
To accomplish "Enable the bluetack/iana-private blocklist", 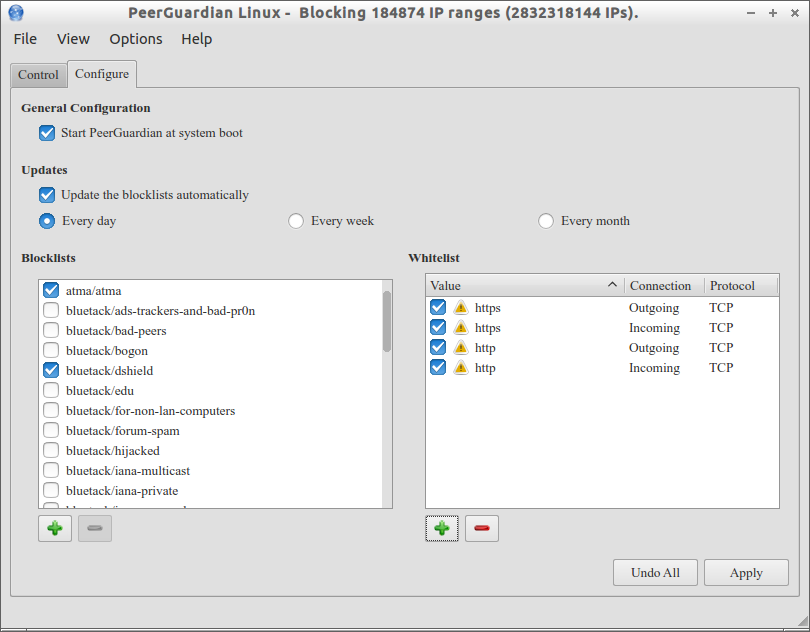I will pos(51,490).
